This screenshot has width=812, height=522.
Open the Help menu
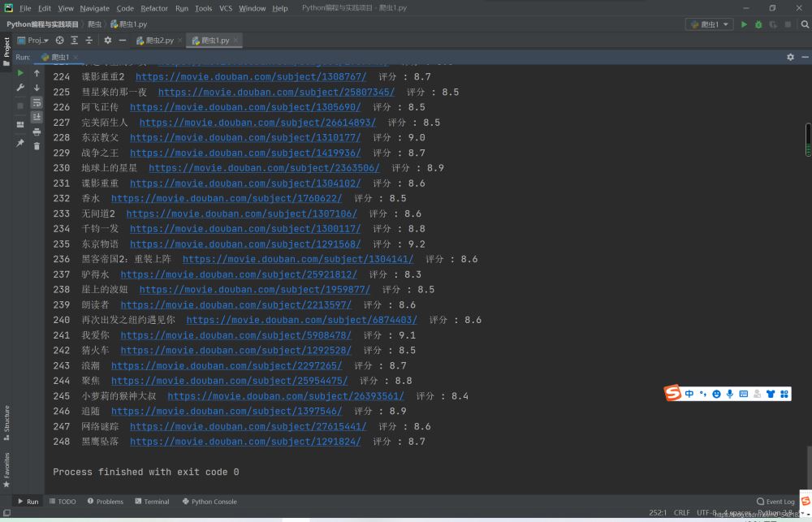280,8
